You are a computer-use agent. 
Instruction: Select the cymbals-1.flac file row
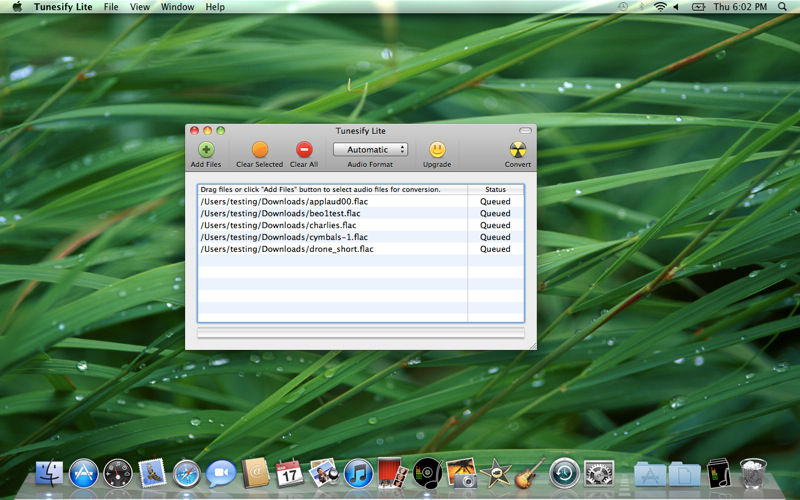click(361, 237)
